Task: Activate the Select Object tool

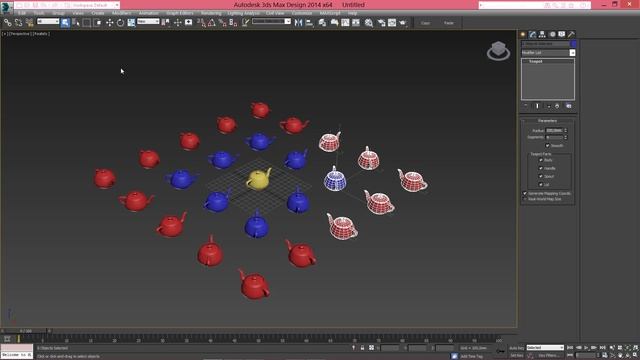Action: coord(65,23)
